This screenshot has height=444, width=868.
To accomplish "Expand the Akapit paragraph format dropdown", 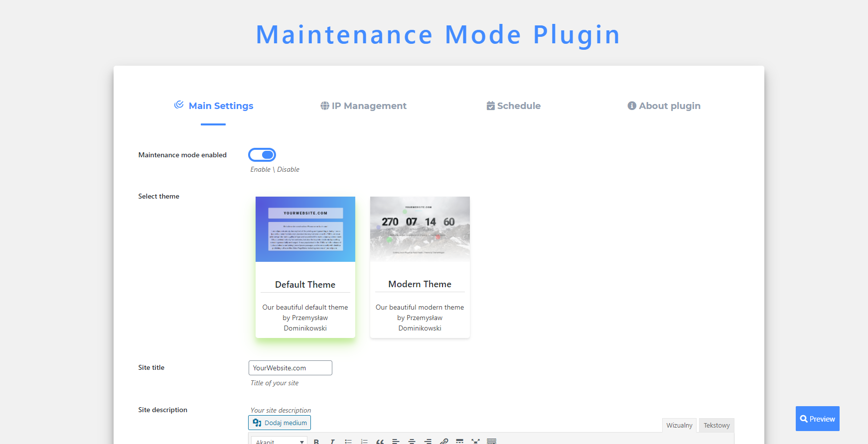I will (x=279, y=441).
